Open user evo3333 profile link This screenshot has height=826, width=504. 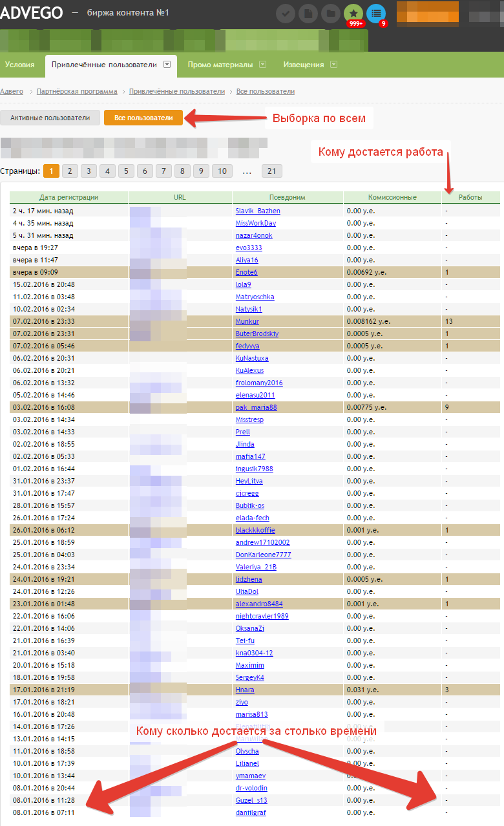249,248
